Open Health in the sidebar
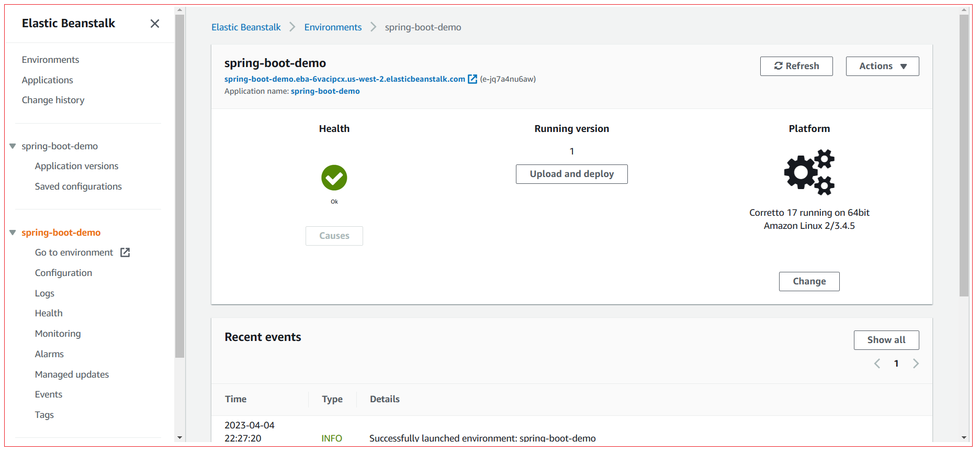The height and width of the screenshot is (452, 980). tap(49, 313)
